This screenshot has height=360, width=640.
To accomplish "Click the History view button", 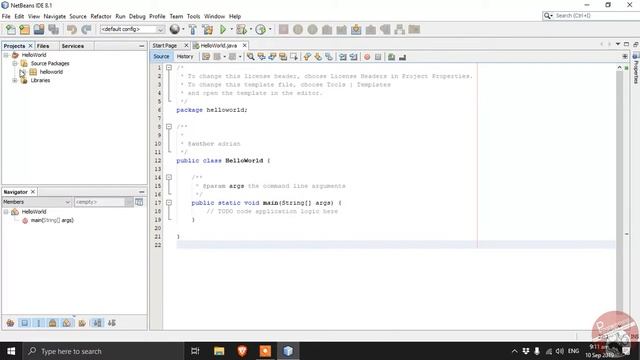I will [x=185, y=57].
